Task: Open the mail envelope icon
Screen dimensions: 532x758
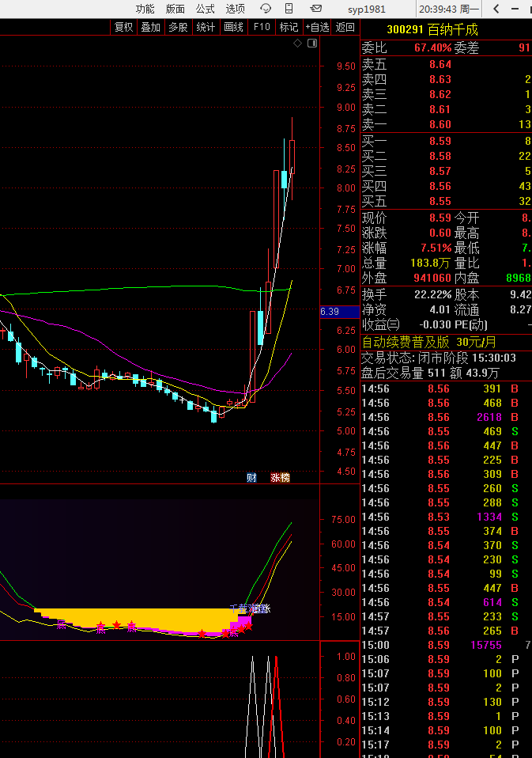Action: tap(315, 8)
